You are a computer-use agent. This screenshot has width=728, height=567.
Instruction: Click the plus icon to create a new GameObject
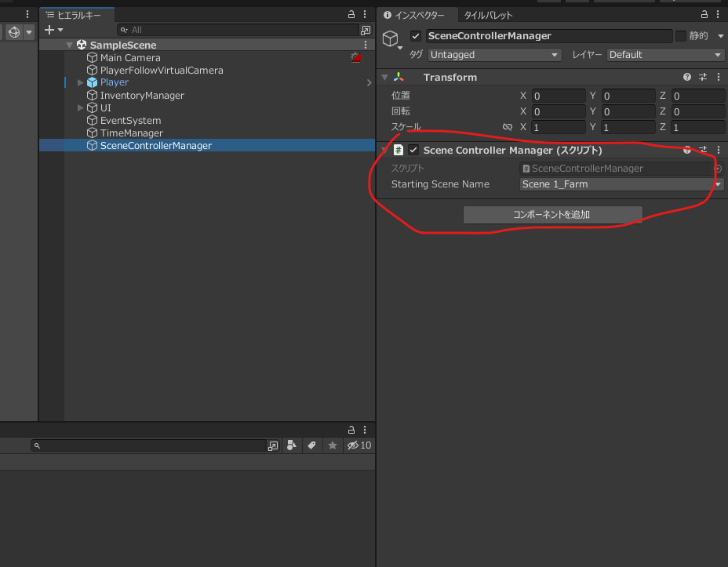[x=49, y=30]
